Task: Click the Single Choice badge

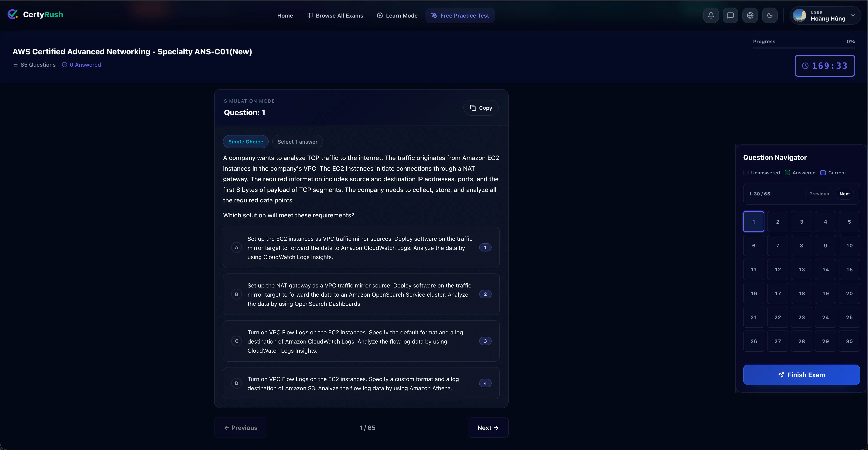Action: click(x=246, y=142)
